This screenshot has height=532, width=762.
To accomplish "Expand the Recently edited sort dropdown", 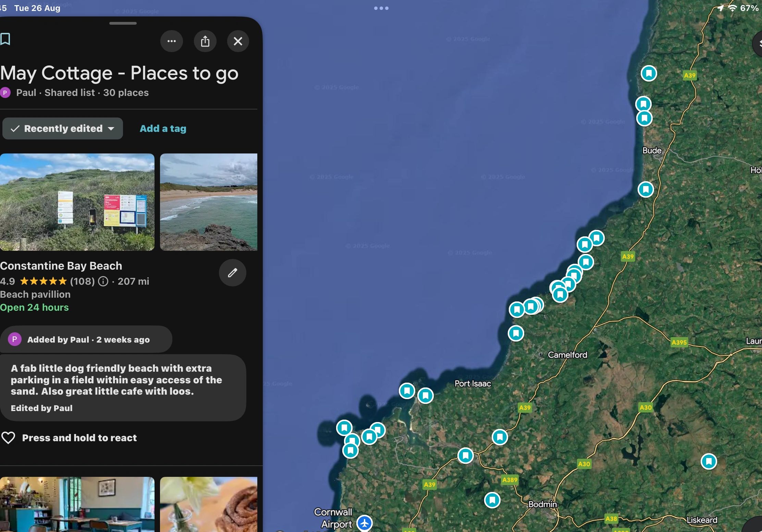I will (63, 128).
